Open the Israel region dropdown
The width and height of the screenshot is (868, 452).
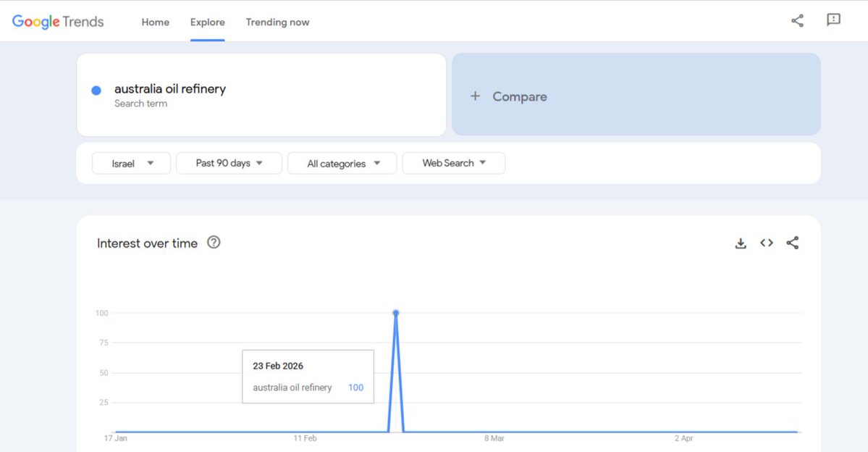click(x=131, y=164)
